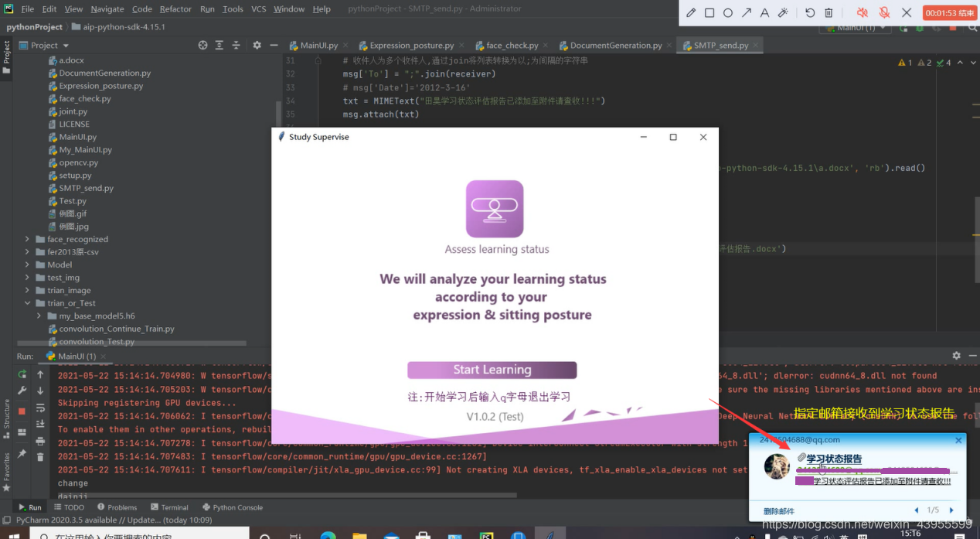
Task: Clear Run console with trash icon
Action: [x=40, y=458]
